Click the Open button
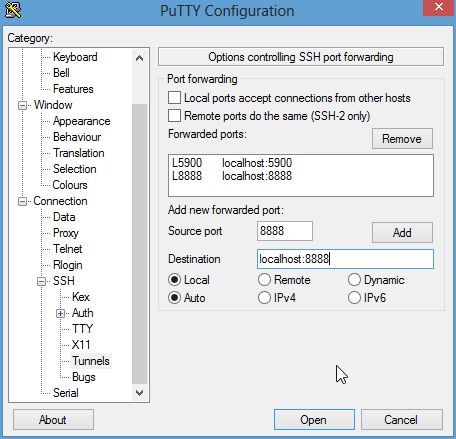 (314, 420)
